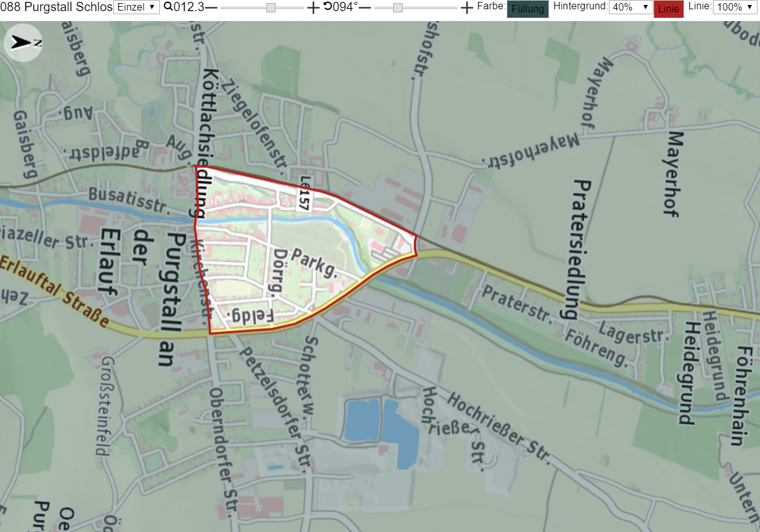
Task: Increase zoom with the plus icon
Action: click(313, 7)
